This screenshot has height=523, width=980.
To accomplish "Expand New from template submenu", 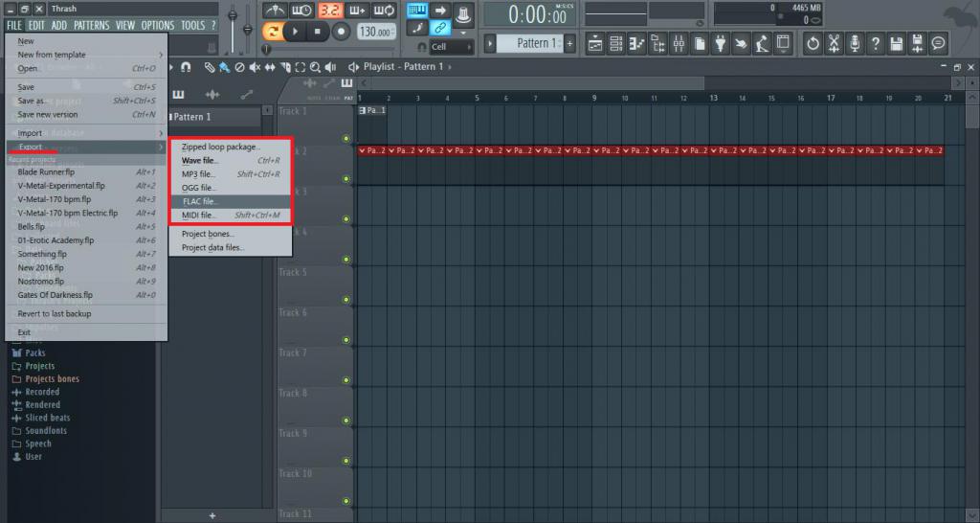I will pyautogui.click(x=86, y=55).
